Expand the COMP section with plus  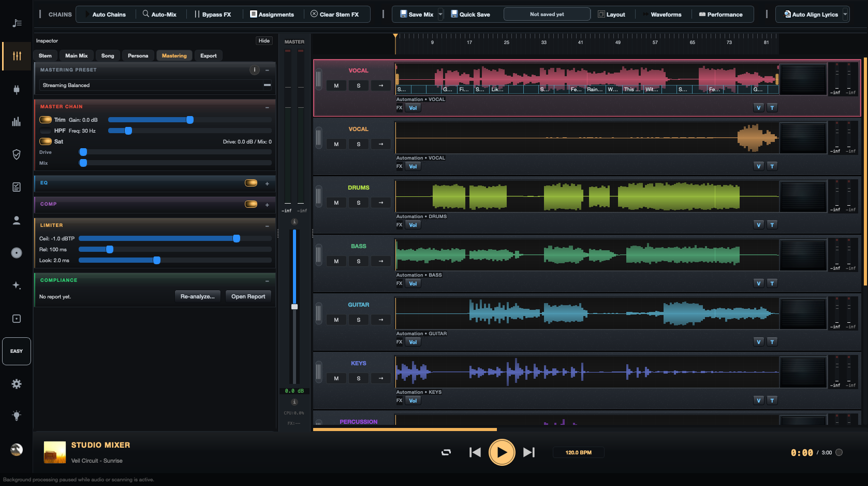click(x=267, y=205)
